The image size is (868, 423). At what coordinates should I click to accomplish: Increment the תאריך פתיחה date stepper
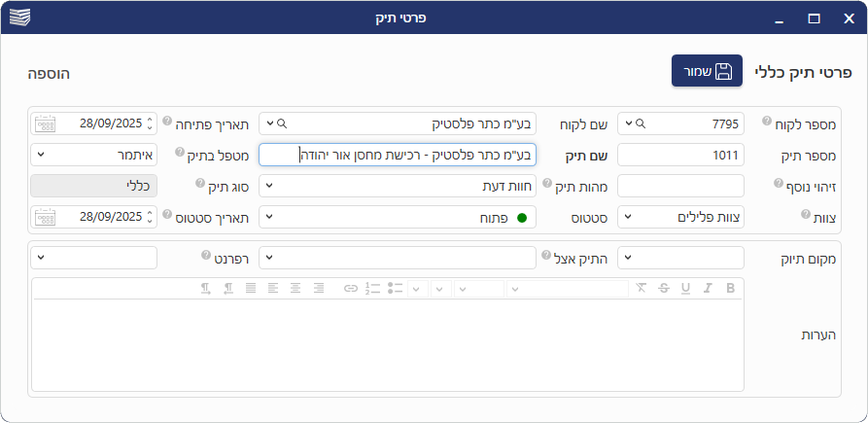click(150, 120)
